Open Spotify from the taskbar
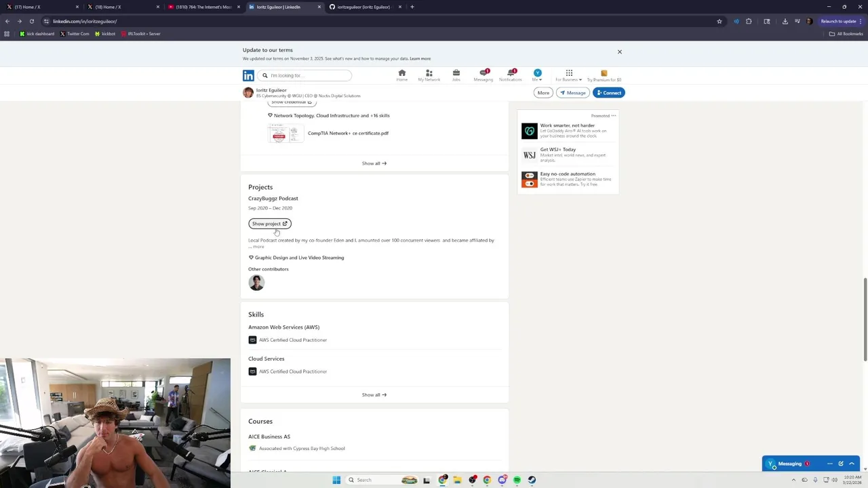The width and height of the screenshot is (868, 488). (x=517, y=480)
